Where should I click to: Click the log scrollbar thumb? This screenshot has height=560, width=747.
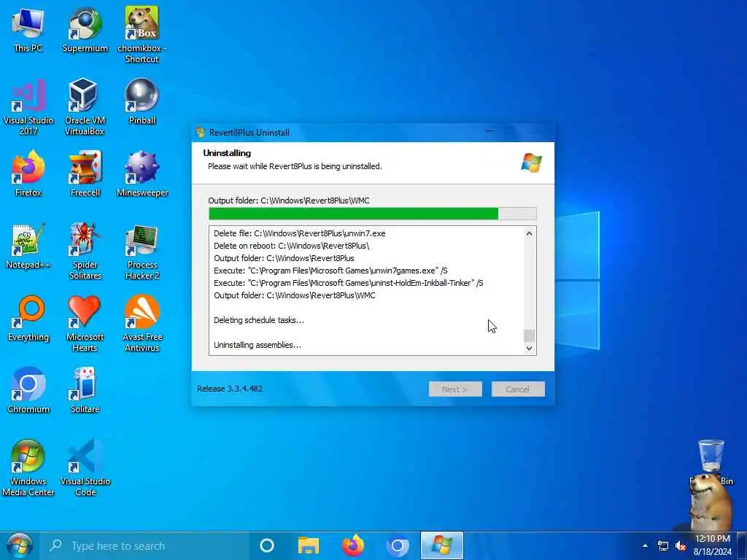tap(529, 335)
